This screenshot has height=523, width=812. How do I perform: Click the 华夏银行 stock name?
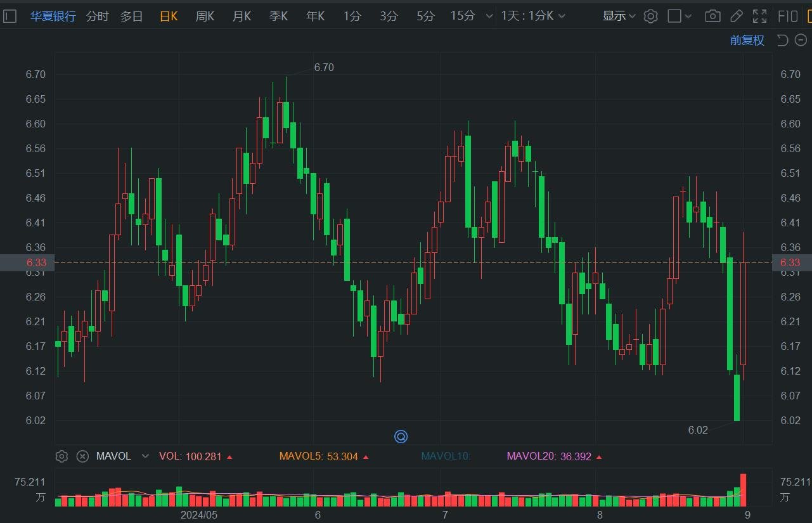53,16
